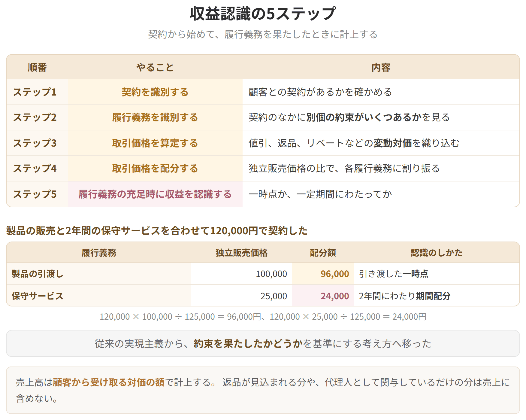Click the 履行義務 column header
The height and width of the screenshot is (420, 526).
point(99,253)
